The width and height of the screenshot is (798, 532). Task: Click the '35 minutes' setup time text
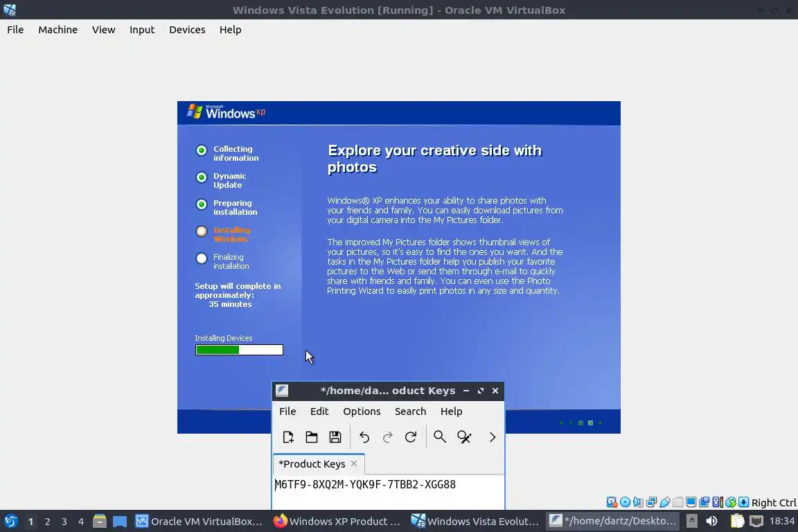pyautogui.click(x=230, y=304)
